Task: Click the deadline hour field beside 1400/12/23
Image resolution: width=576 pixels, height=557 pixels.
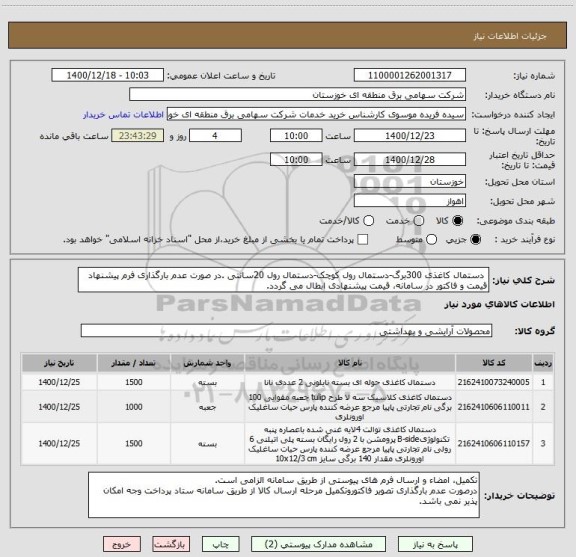Action: pos(296,136)
